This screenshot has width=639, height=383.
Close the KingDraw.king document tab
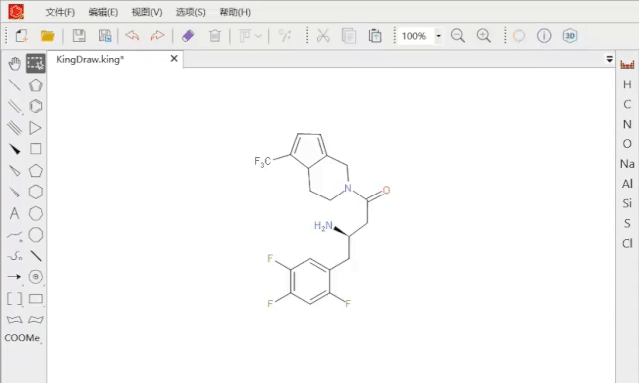174,59
